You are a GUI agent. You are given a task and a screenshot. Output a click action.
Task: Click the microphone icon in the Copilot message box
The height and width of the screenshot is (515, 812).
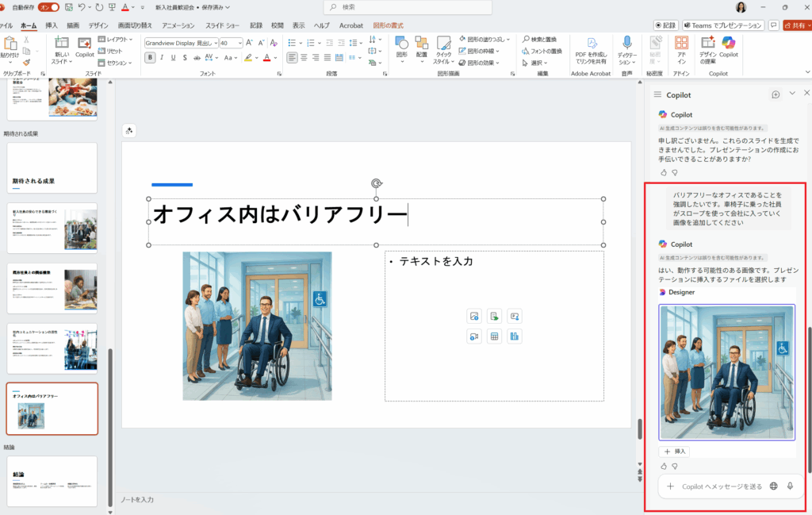(x=790, y=486)
